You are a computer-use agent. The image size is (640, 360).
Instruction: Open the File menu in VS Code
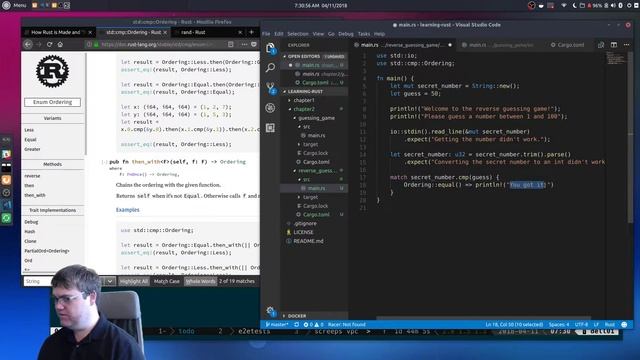tap(266, 34)
